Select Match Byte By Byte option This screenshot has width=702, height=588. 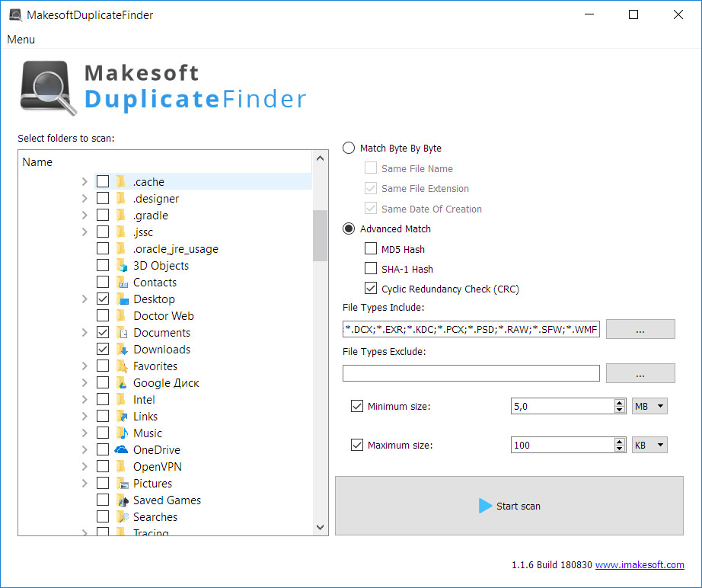[x=349, y=149]
